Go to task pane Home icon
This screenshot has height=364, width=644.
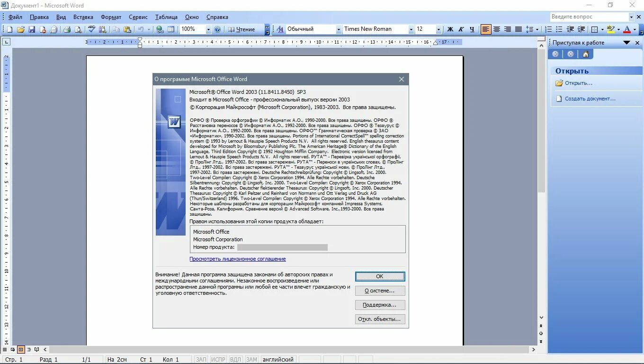[586, 54]
